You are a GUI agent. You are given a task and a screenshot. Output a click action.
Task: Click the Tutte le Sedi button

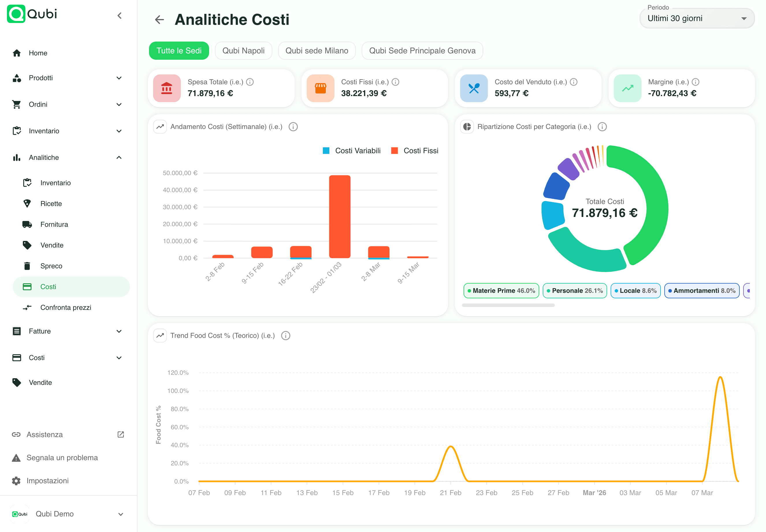(179, 51)
